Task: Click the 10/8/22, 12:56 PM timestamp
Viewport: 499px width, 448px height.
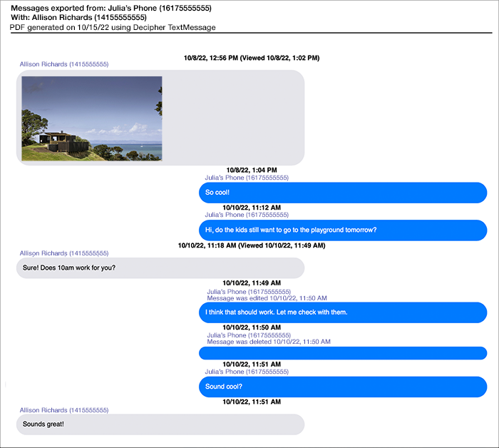Action: click(x=252, y=58)
